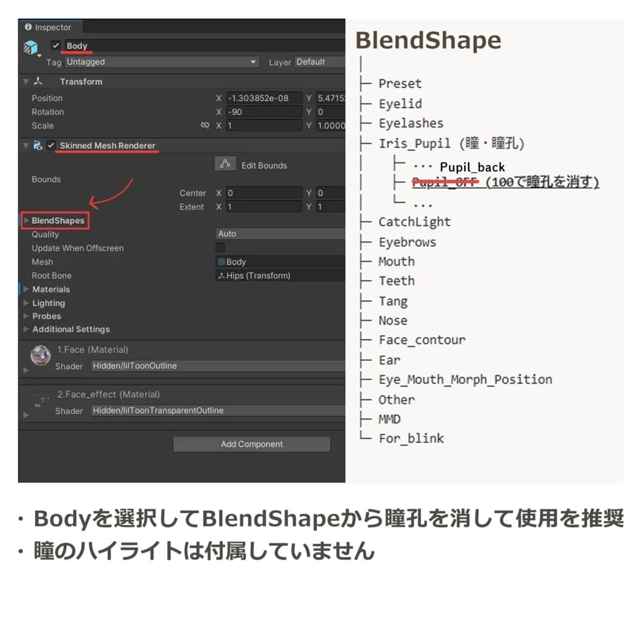Click the Eyebrows entry in BlendShape tree
The width and height of the screenshot is (644, 644).
(x=407, y=242)
